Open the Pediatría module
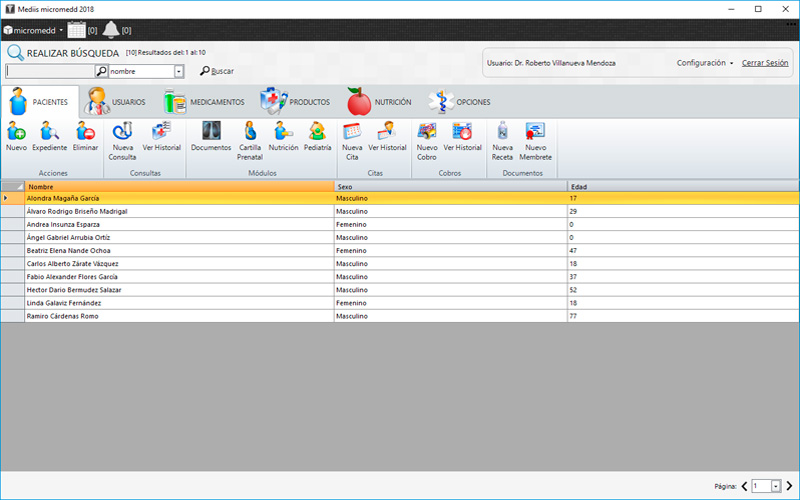 point(317,136)
